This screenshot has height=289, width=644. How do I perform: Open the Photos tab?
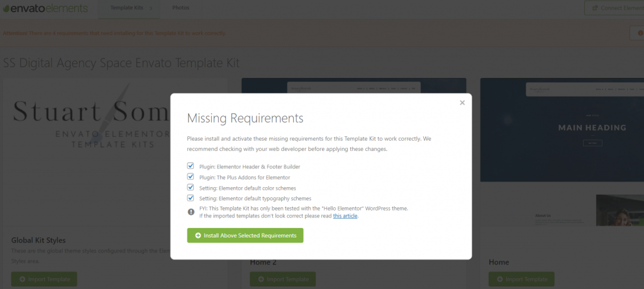coord(180,8)
